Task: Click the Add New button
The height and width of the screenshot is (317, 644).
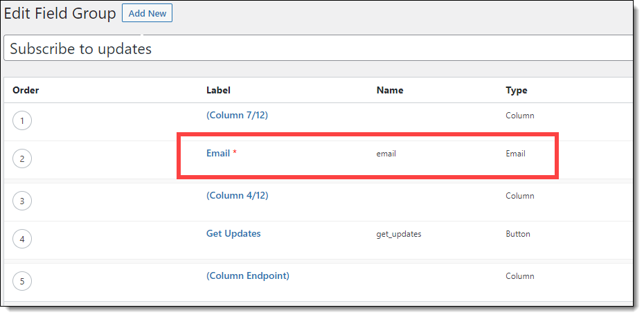Action: [x=147, y=13]
